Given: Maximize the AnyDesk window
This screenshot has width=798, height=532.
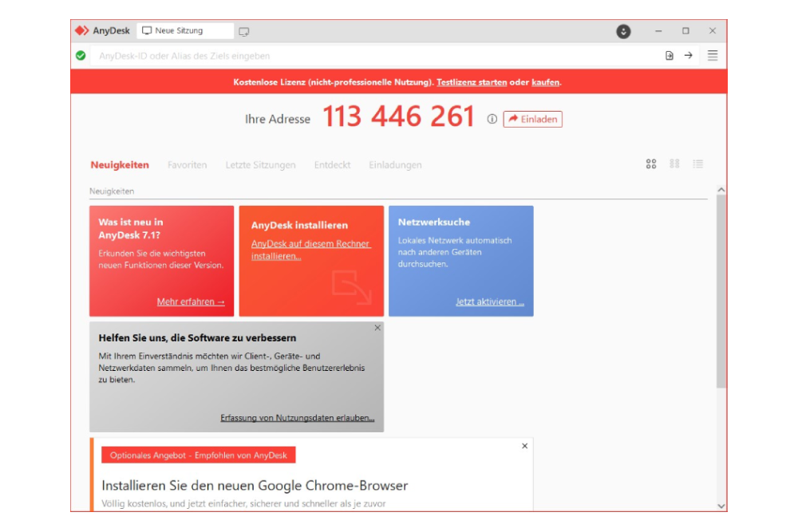Looking at the screenshot, I should (x=685, y=31).
